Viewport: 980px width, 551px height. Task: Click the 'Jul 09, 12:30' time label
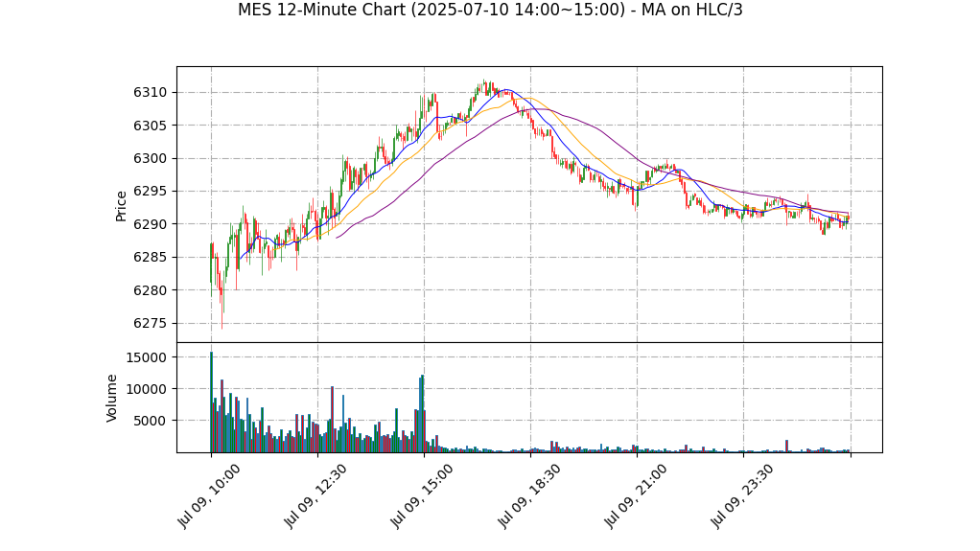[x=315, y=496]
